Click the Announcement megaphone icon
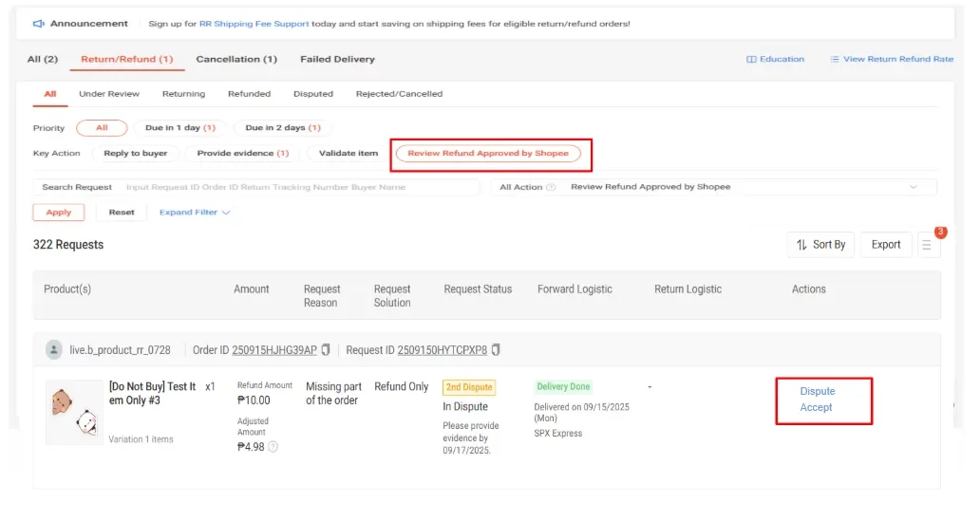The width and height of the screenshot is (980, 521). click(38, 24)
